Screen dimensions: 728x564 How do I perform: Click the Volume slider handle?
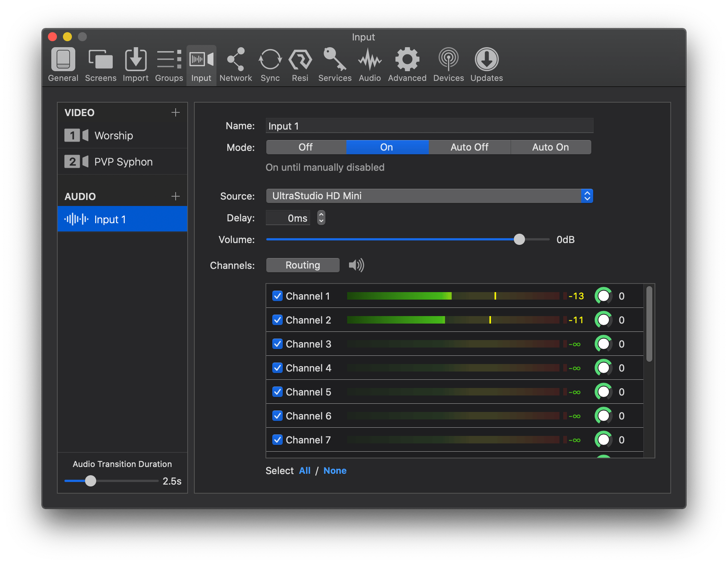[x=519, y=239]
